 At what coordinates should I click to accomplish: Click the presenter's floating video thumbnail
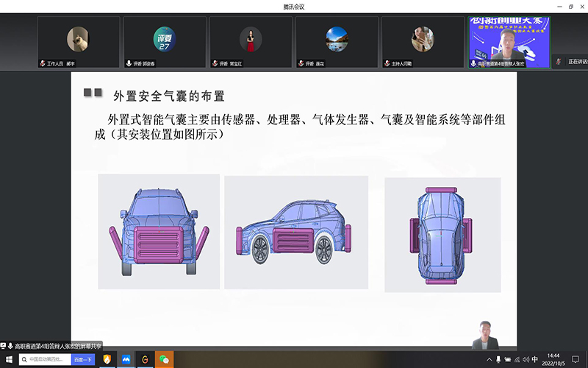pos(485,334)
